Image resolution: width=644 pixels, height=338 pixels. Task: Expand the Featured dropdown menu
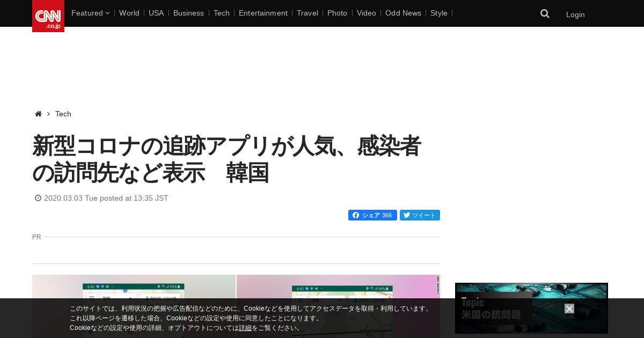tap(90, 13)
